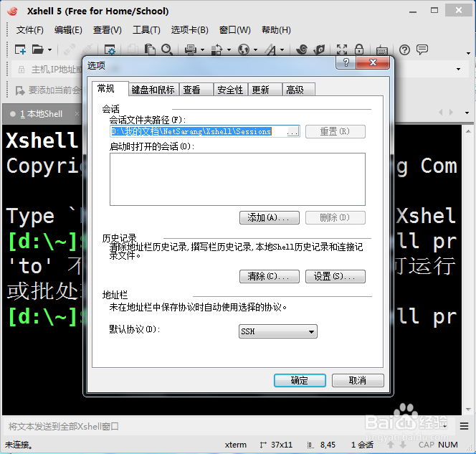Open the 帮助(H) menu
The height and width of the screenshot is (454, 476).
coord(276,30)
